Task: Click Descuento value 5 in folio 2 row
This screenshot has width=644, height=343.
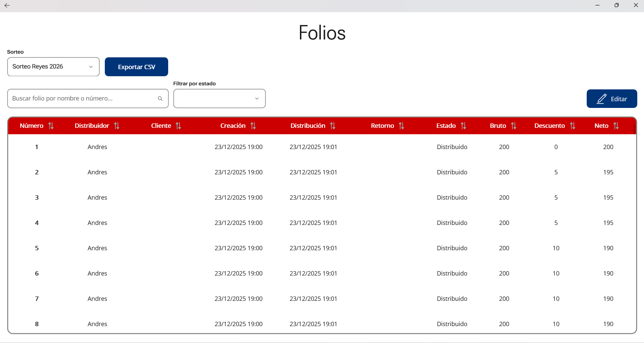Action: (556, 172)
